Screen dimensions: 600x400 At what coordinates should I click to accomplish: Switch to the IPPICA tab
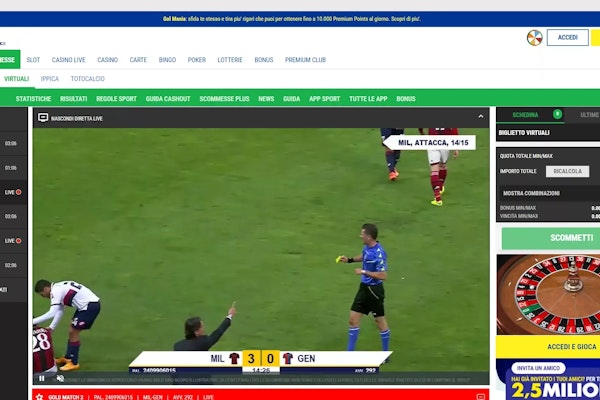[x=50, y=79]
